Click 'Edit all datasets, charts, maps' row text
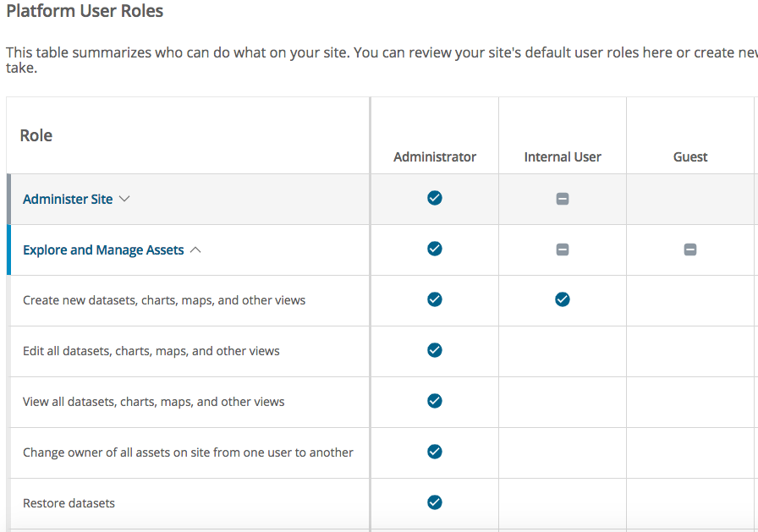Screen dimensions: 758x532 pyautogui.click(x=151, y=351)
